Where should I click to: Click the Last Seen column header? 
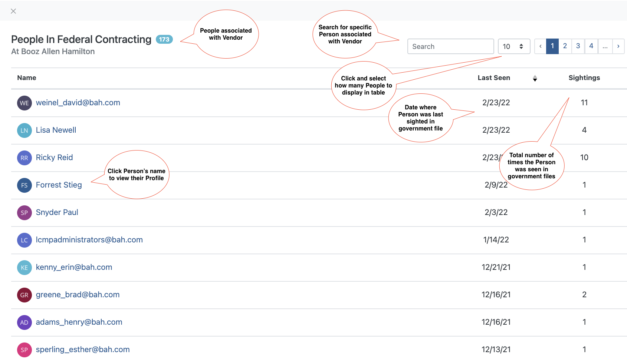coord(494,78)
